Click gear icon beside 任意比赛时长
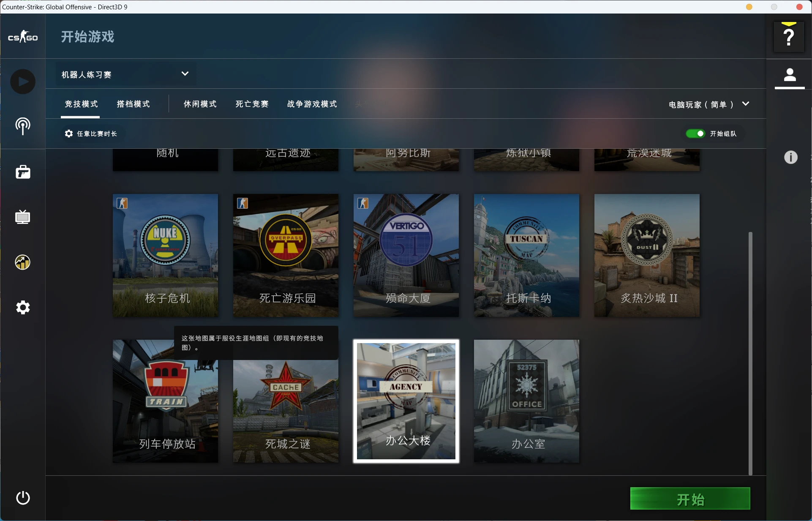 point(69,134)
